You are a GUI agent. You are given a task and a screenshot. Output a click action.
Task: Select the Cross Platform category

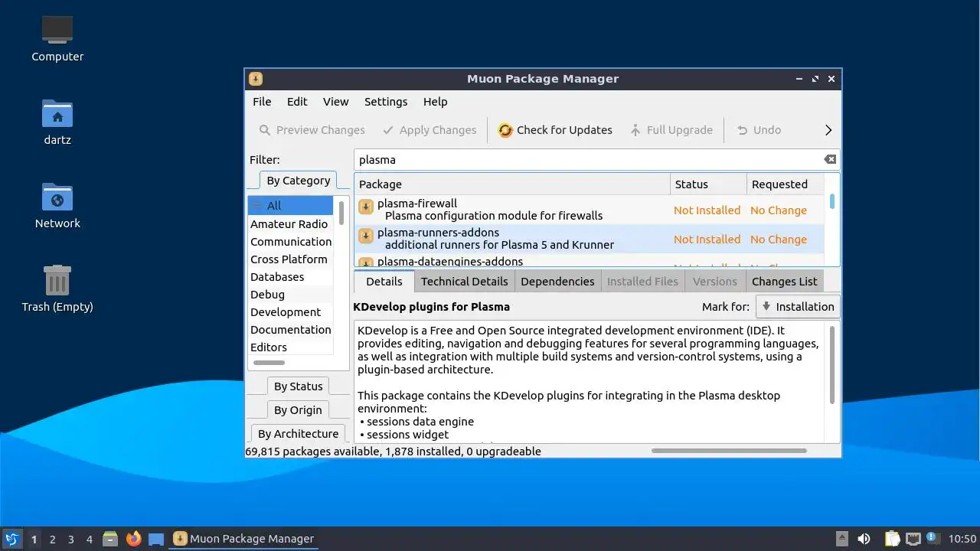tap(290, 259)
